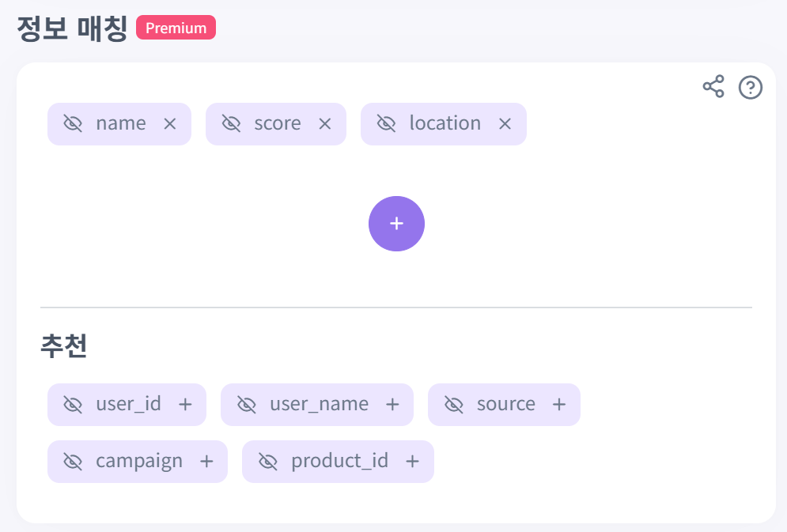The image size is (787, 532).
Task: Toggle eye icon on source chip
Action: click(454, 404)
